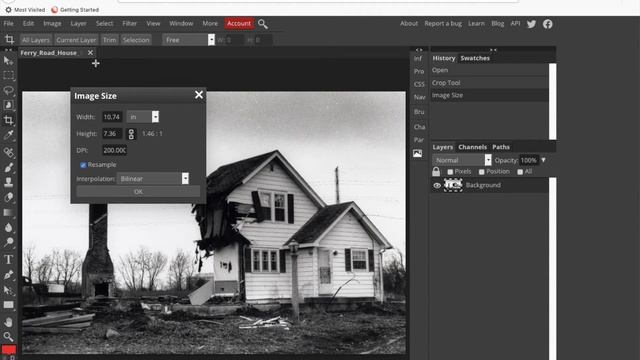Click the Selection button in options bar

click(x=136, y=40)
